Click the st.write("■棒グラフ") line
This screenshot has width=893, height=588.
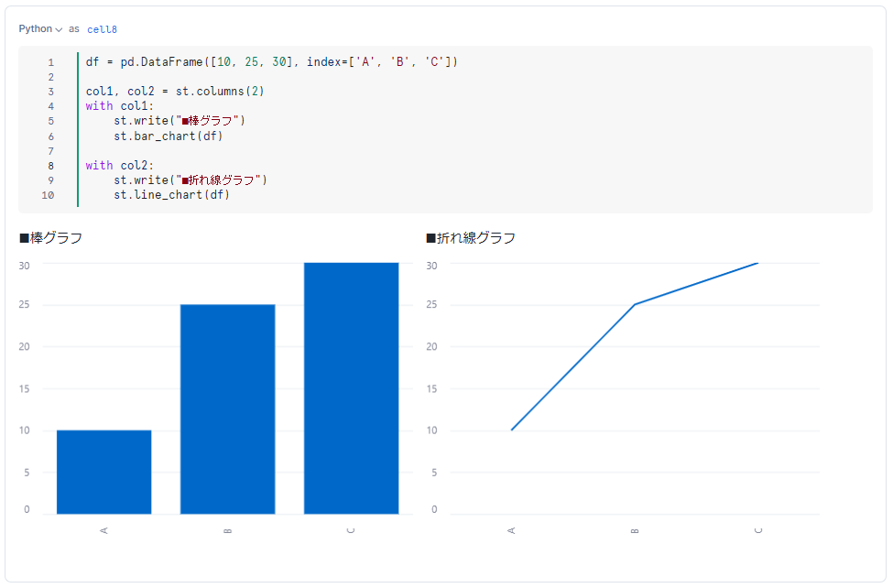180,121
